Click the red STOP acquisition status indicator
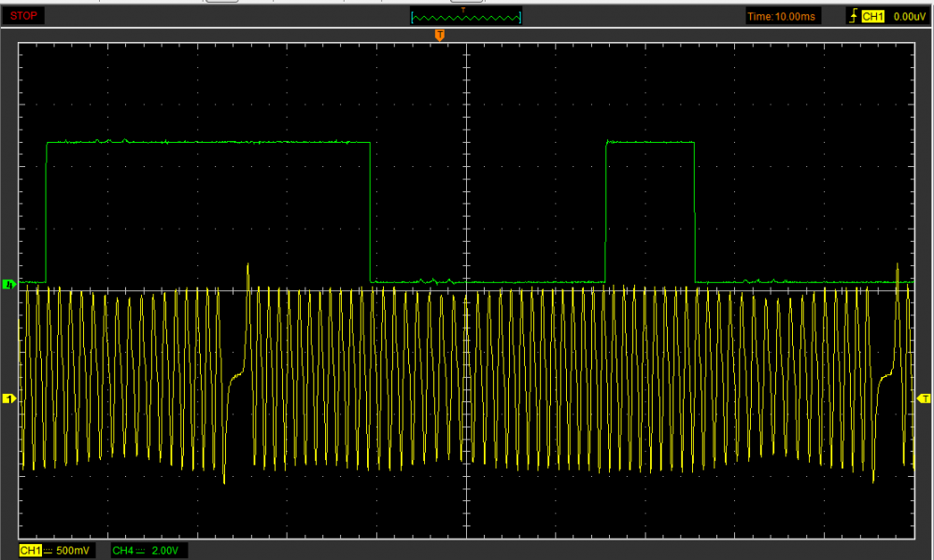The width and height of the screenshot is (934, 560). (25, 17)
